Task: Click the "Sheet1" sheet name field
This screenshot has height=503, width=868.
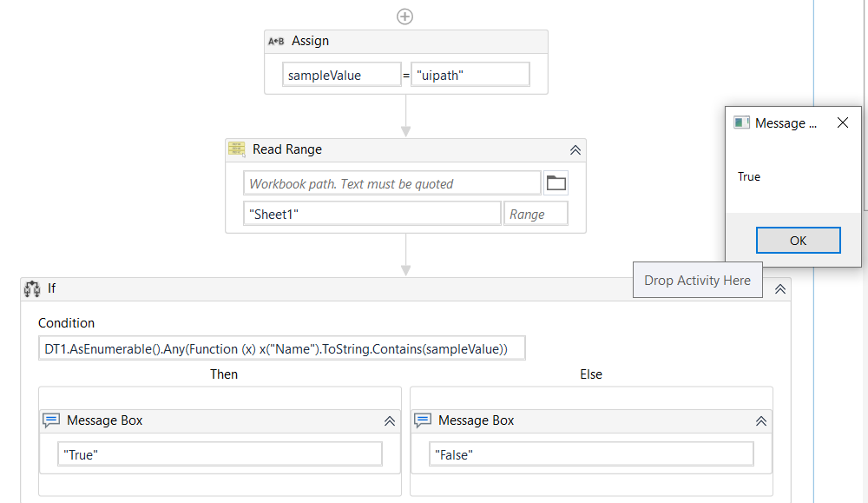Action: point(372,214)
